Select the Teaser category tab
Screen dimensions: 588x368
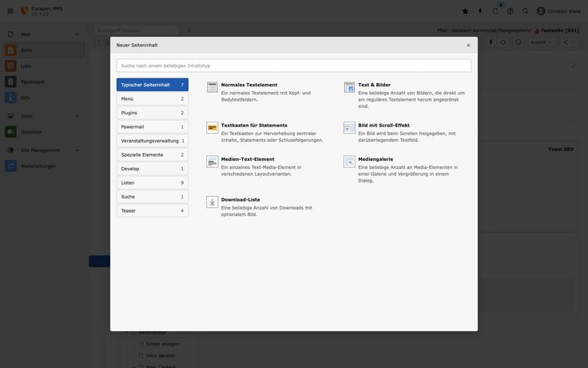(152, 210)
